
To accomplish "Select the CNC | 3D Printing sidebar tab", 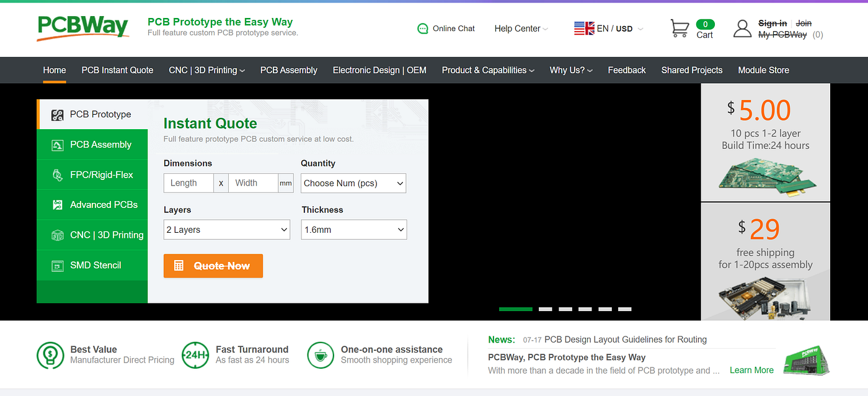I will click(x=92, y=235).
